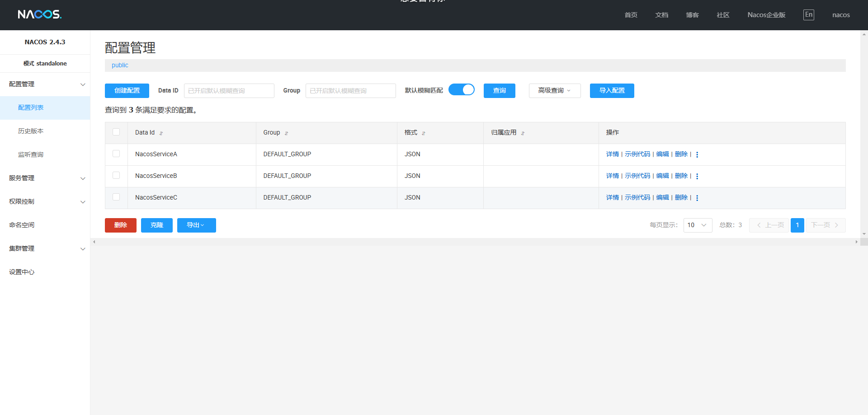Focus the Group search field
This screenshot has width=868, height=415.
[x=351, y=91]
